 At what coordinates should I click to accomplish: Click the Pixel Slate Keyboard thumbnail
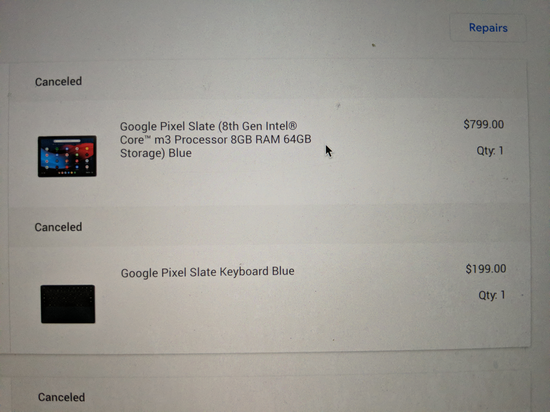(x=68, y=304)
